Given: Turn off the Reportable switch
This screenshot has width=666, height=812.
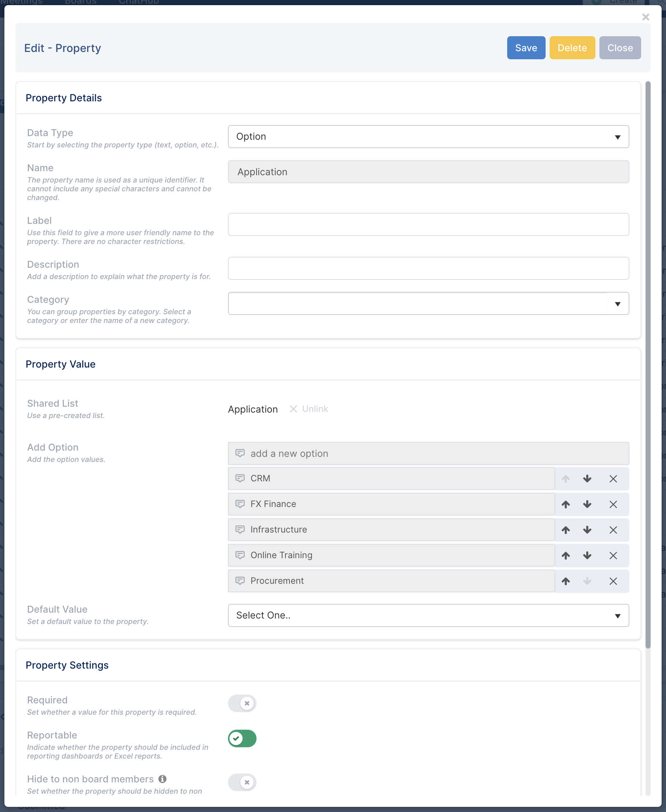Looking at the screenshot, I should [x=242, y=738].
